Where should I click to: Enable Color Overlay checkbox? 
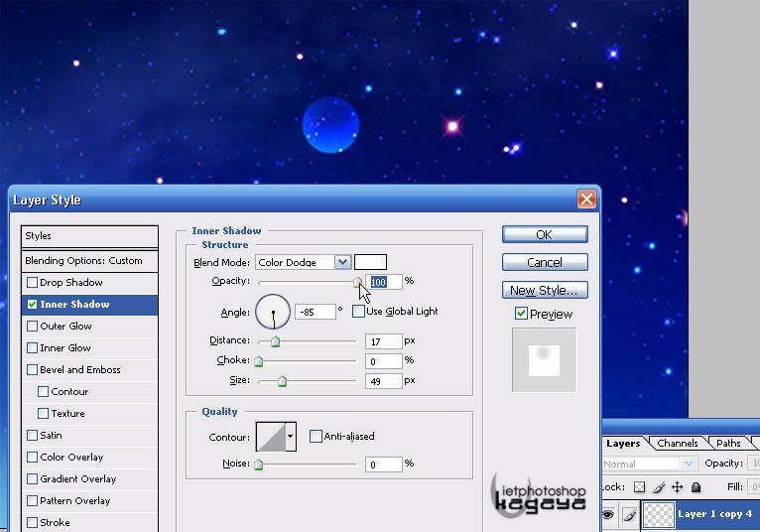coord(32,457)
